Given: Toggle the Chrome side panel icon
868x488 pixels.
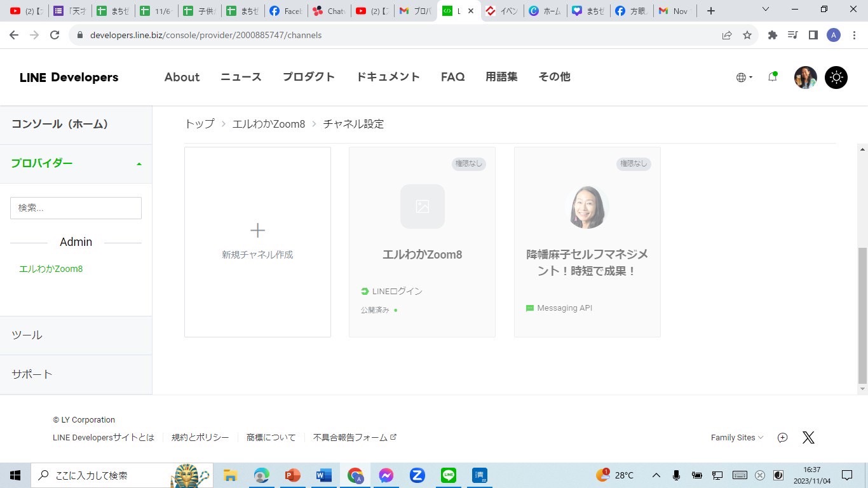Looking at the screenshot, I should click(x=813, y=36).
